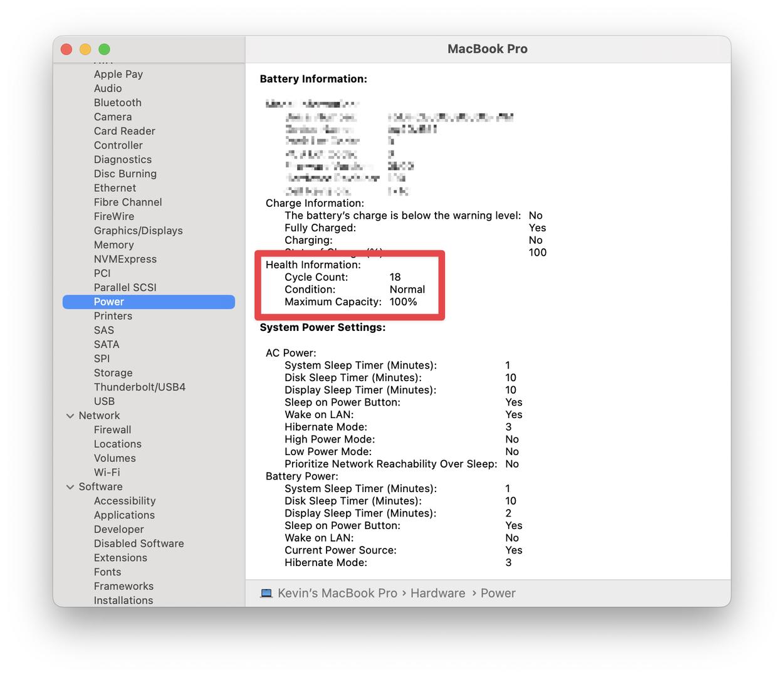
Task: Open the Storage sidebar item
Action: [113, 373]
